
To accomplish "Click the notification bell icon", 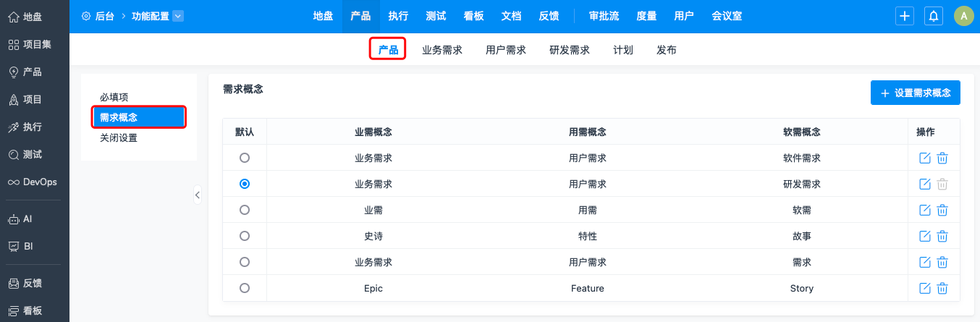I will point(934,16).
